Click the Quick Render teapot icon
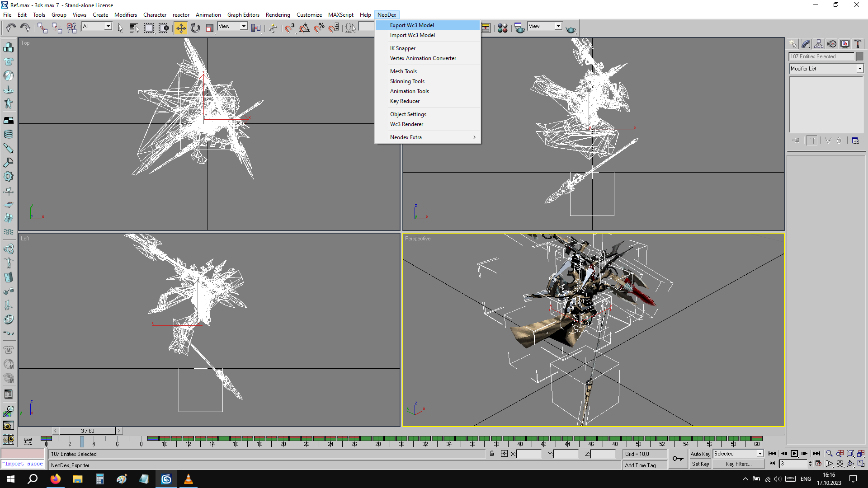Viewport: 868px width, 488px height. [571, 29]
